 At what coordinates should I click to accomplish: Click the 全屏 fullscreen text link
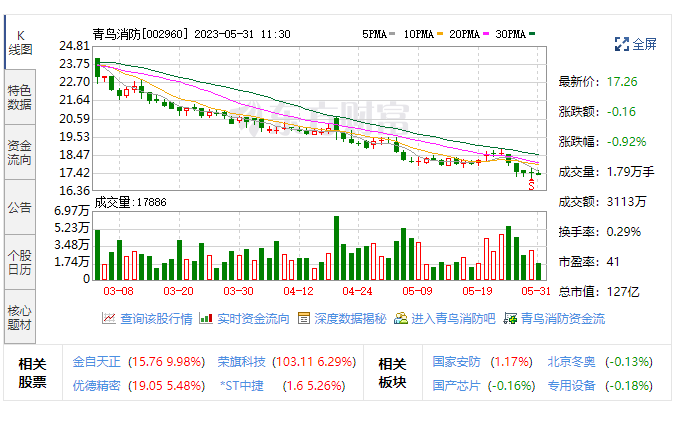click(644, 44)
